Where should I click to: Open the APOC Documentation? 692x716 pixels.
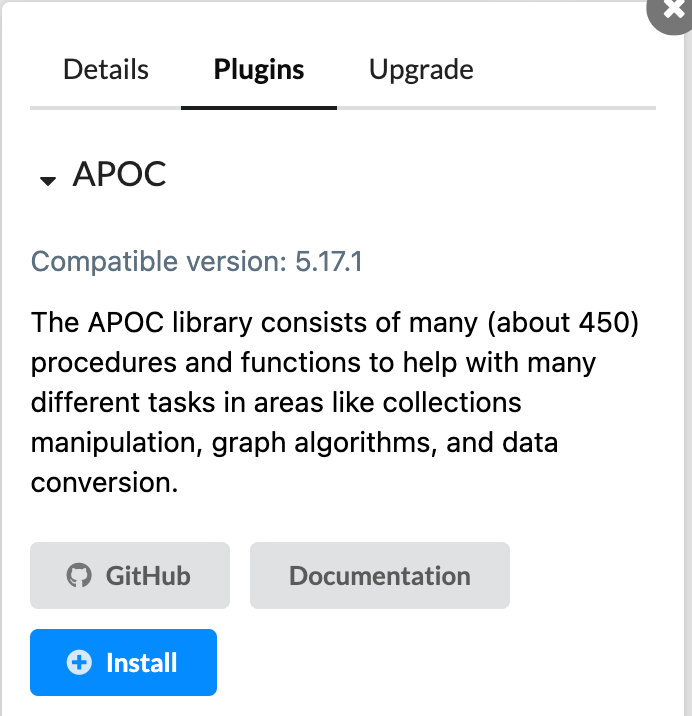tap(379, 576)
